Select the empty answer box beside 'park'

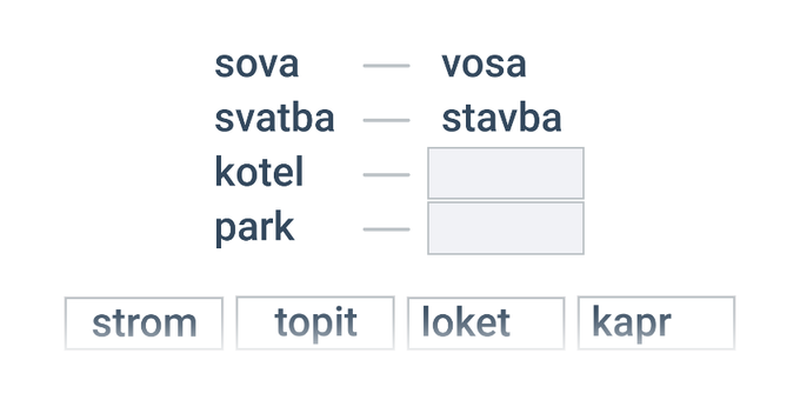(x=506, y=228)
